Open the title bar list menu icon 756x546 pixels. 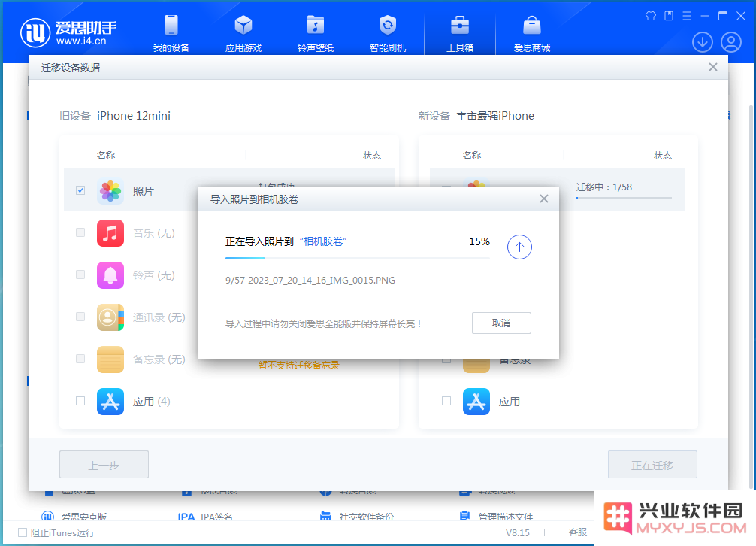tap(687, 16)
